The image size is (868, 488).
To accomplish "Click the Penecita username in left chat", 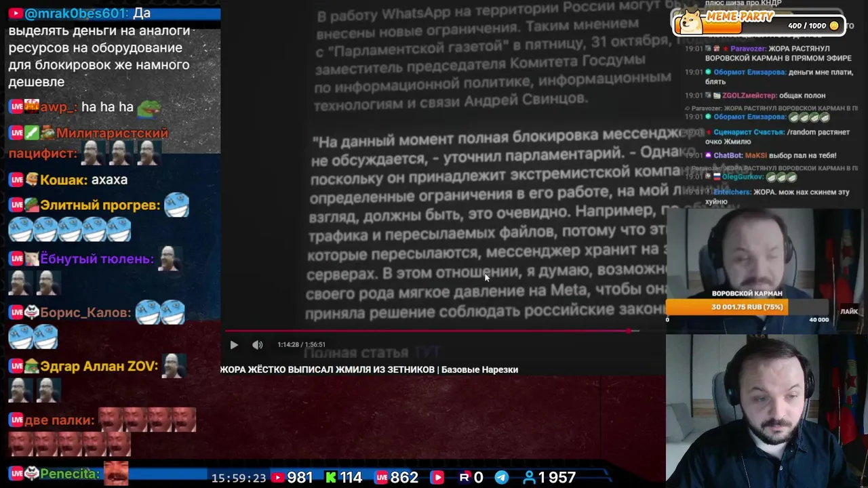I will coord(68,474).
